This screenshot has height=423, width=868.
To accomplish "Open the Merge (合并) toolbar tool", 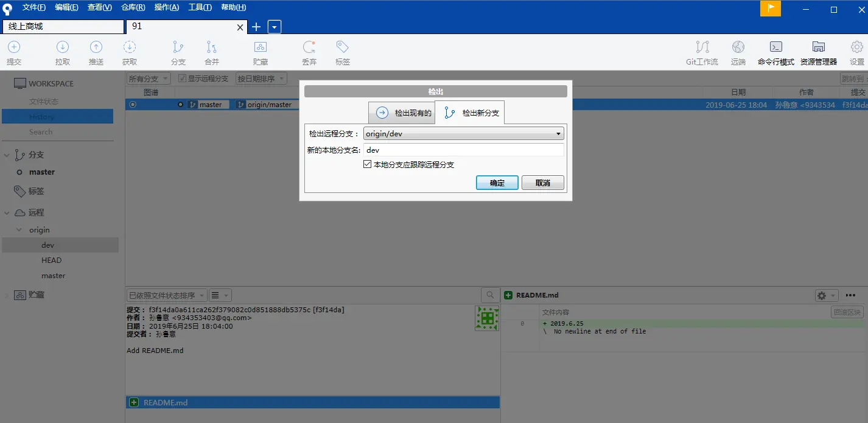I will [x=211, y=47].
